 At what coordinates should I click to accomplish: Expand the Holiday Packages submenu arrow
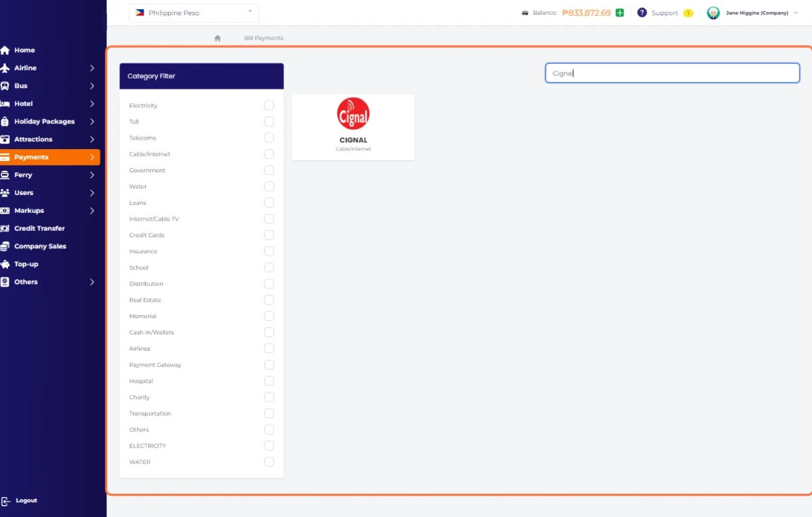(x=92, y=122)
